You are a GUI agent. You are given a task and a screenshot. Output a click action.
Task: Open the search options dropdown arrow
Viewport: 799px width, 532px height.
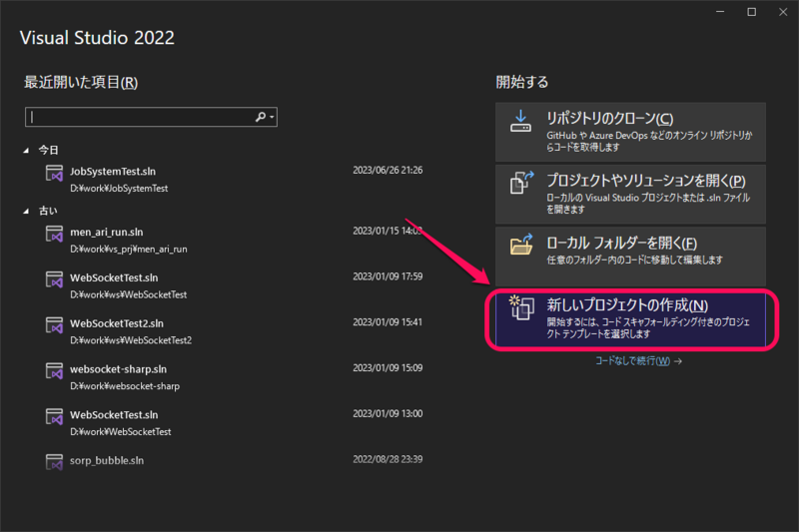click(272, 118)
